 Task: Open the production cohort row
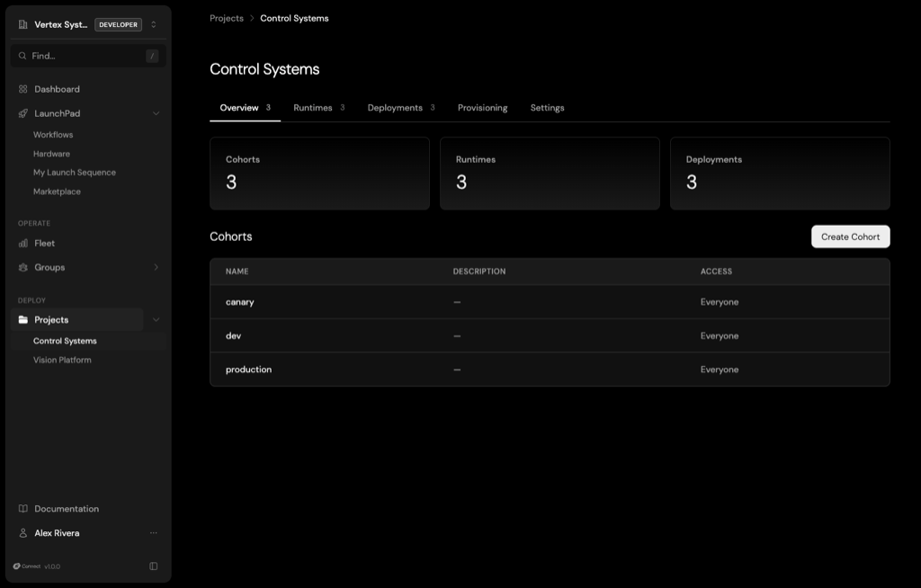550,370
